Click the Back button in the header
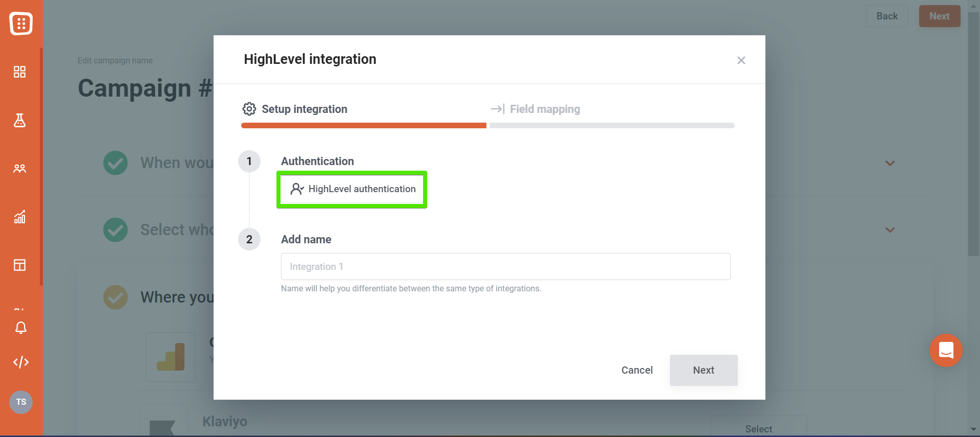Viewport: 980px width, 437px height. pyautogui.click(x=887, y=16)
